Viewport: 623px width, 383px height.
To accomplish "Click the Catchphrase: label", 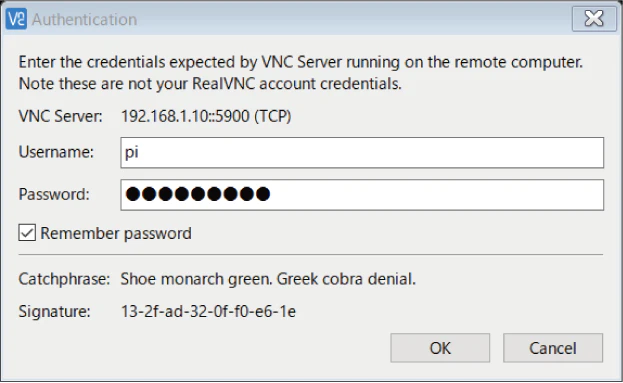I will tap(64, 279).
